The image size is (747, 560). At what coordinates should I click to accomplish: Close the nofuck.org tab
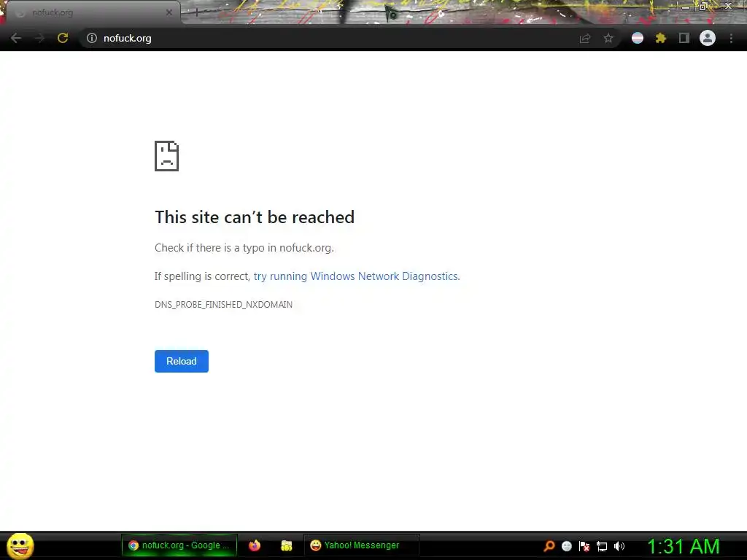169,13
